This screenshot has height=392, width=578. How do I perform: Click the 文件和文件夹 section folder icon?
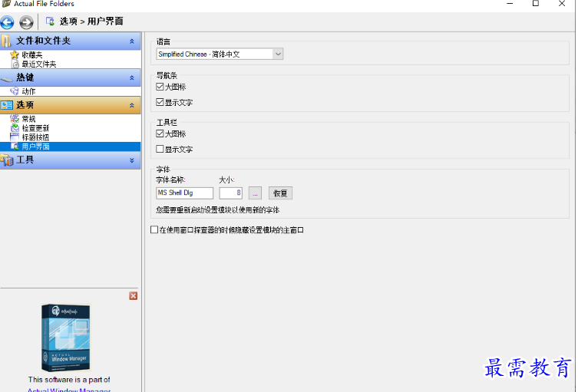tap(6, 41)
